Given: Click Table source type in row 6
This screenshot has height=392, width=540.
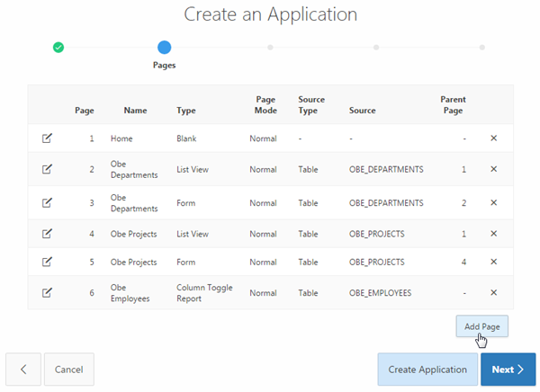Looking at the screenshot, I should click(308, 293).
